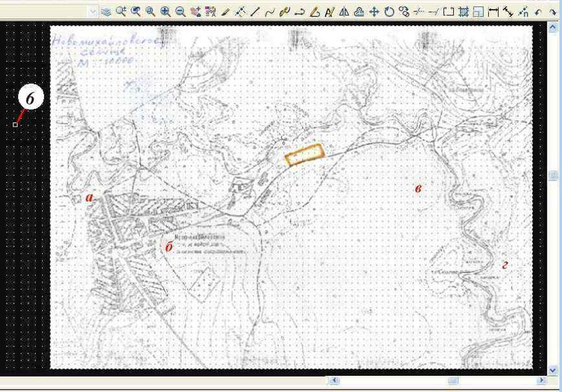
Task: Select the aligned dimension tool
Action: 508,12
